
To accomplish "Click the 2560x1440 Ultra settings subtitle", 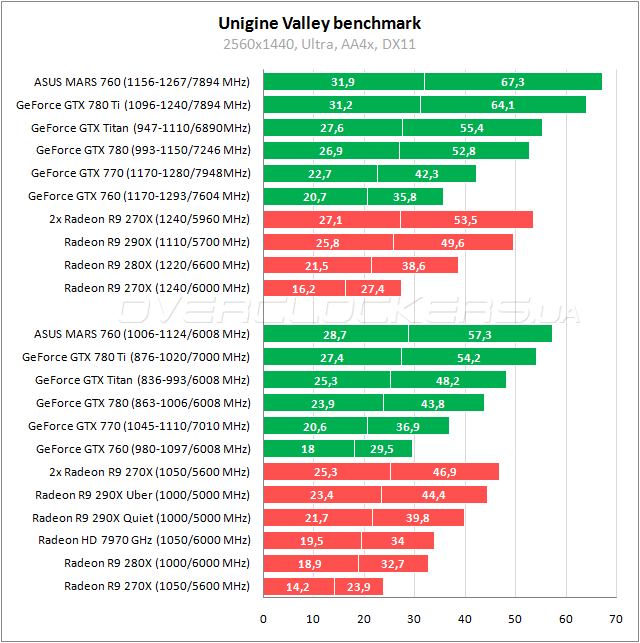I will [320, 45].
